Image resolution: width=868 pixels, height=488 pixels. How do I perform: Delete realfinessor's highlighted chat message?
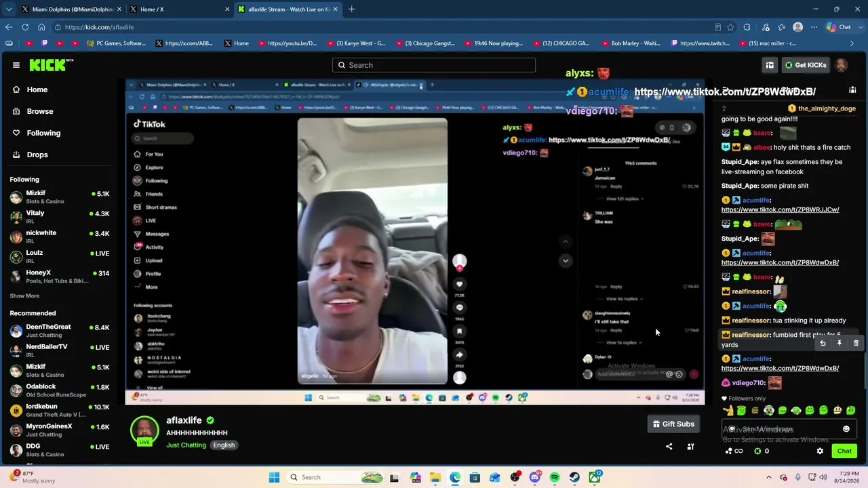point(856,343)
